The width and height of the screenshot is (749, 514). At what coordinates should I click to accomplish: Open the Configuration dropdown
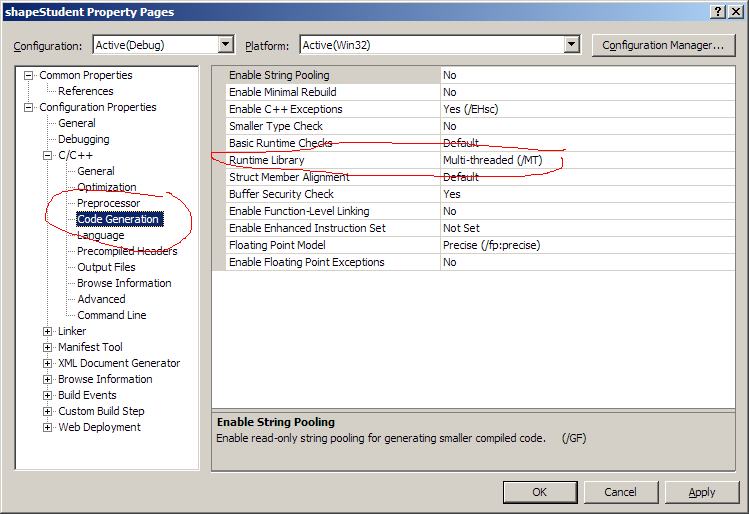(x=225, y=45)
